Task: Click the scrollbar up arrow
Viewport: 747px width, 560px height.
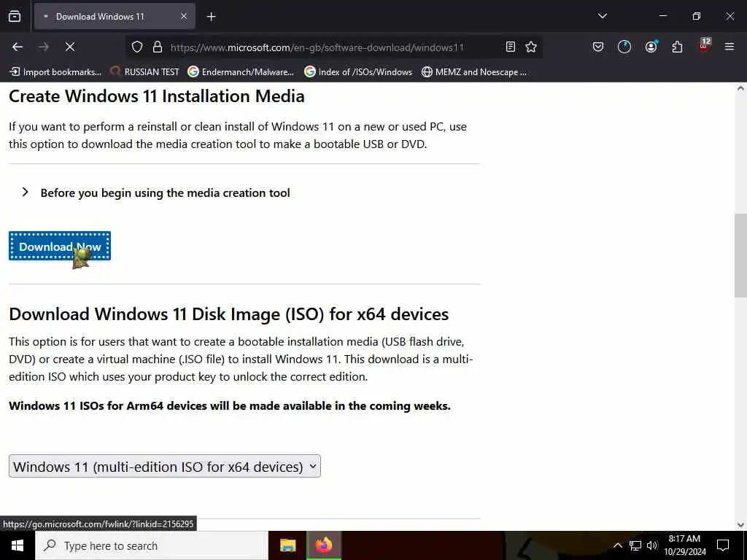Action: coord(740,88)
